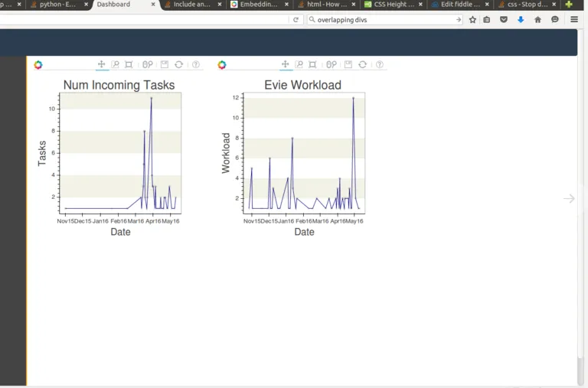The height and width of the screenshot is (388, 588).
Task: Switch to the 'Edit fiddle ...' tab
Action: point(460,5)
